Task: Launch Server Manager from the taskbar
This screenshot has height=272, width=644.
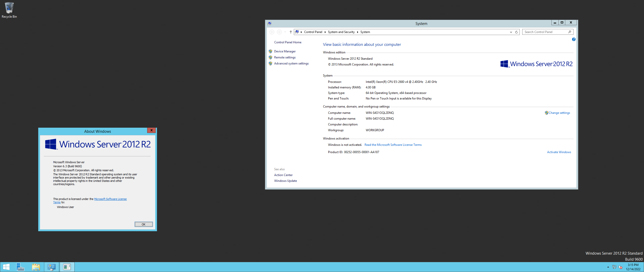Action: [x=20, y=267]
